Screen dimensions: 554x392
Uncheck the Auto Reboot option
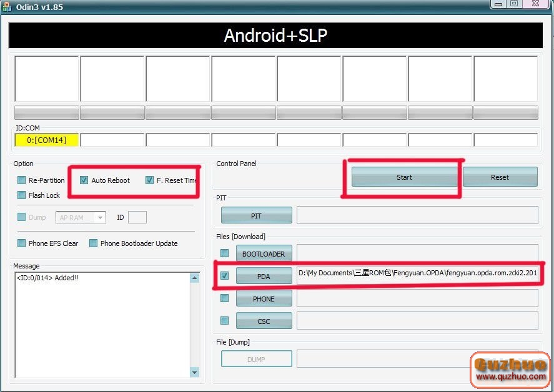click(84, 180)
